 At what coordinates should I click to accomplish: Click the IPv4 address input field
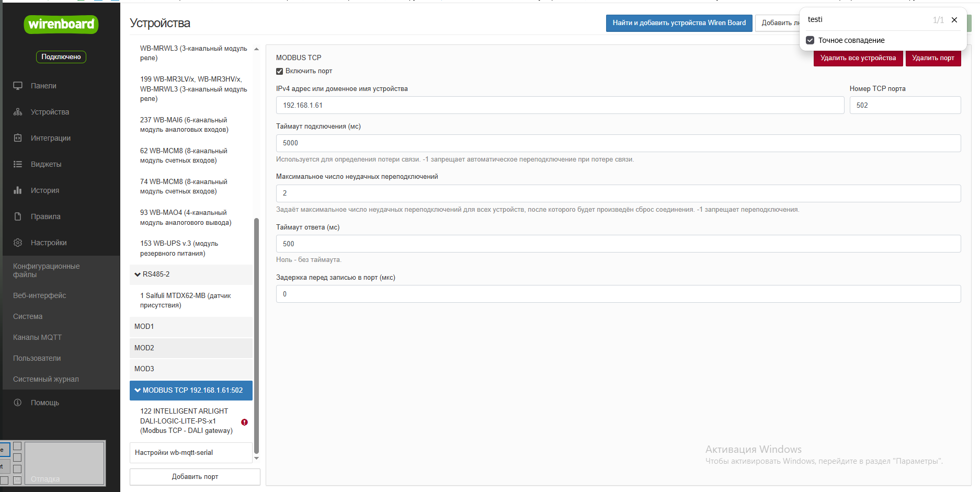click(x=560, y=105)
